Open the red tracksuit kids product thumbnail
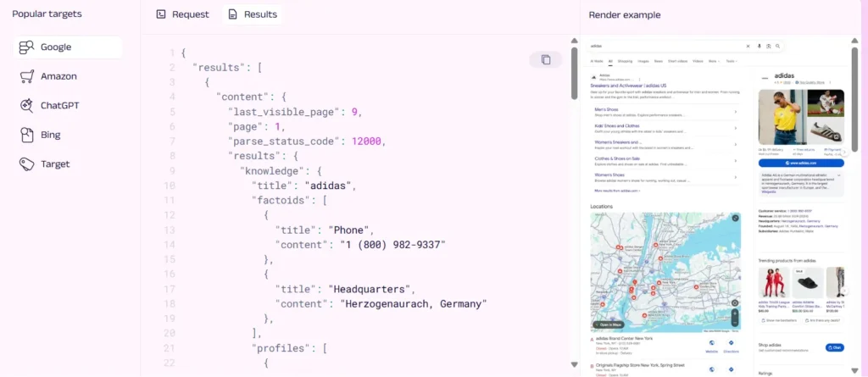The height and width of the screenshot is (377, 868). (774, 283)
